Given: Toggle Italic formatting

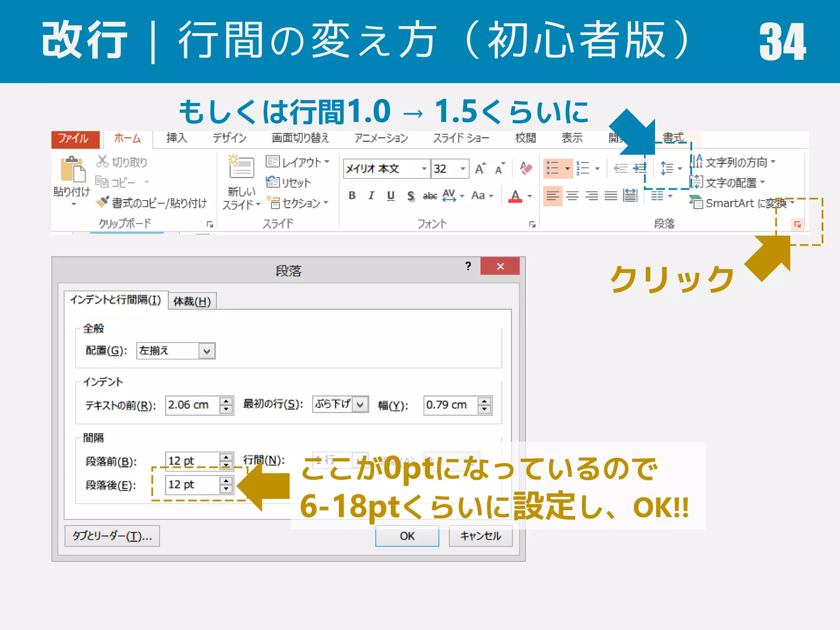Looking at the screenshot, I should (371, 196).
